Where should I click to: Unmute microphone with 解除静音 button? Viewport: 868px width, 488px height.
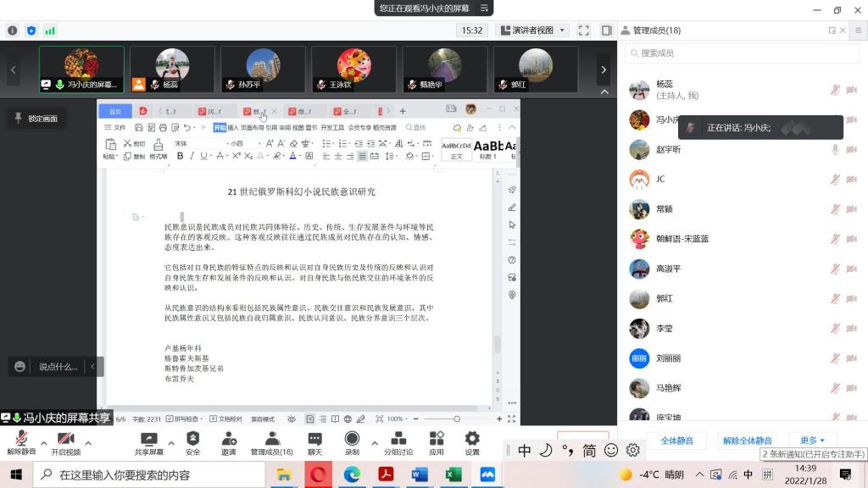click(x=21, y=439)
